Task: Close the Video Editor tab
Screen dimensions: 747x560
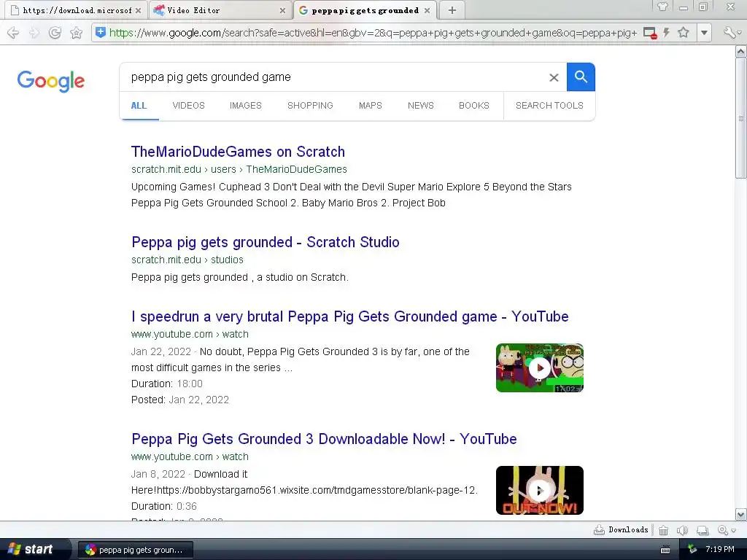Action: [282, 10]
